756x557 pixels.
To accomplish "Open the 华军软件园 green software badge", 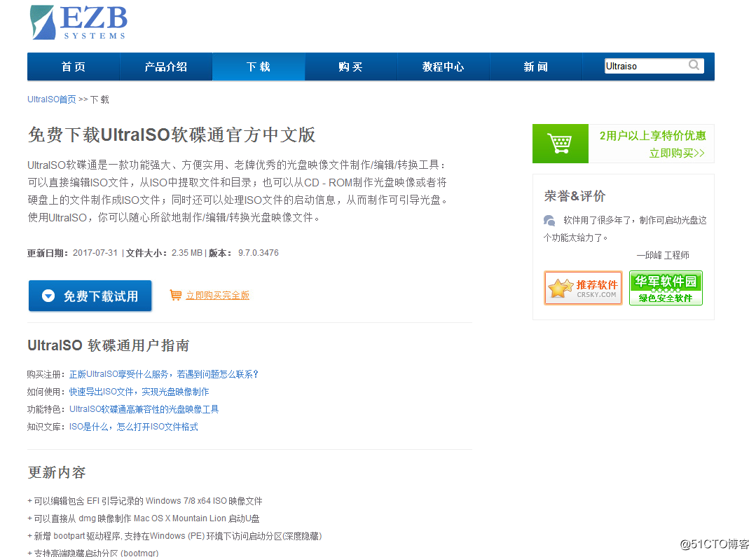I will pyautogui.click(x=666, y=288).
